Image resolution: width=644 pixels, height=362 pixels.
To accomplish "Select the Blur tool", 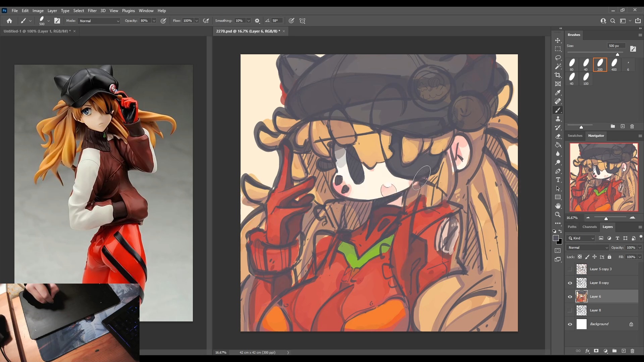I will (558, 154).
